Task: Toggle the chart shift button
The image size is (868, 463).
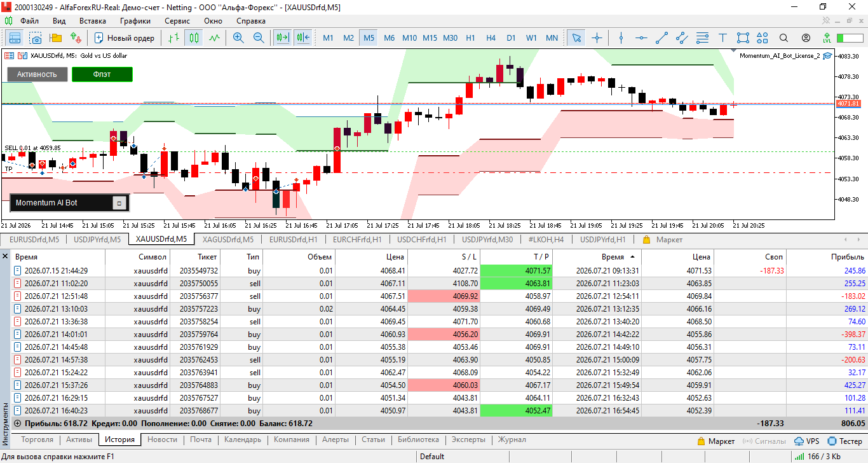Action: pos(302,38)
